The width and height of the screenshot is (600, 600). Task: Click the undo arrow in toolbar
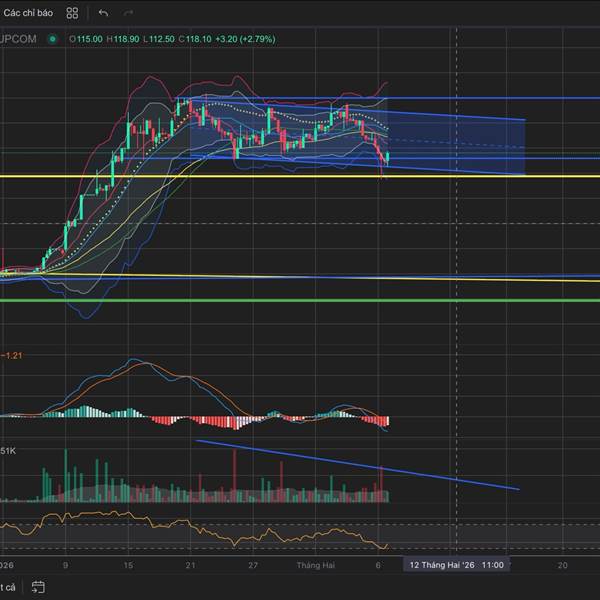click(103, 13)
